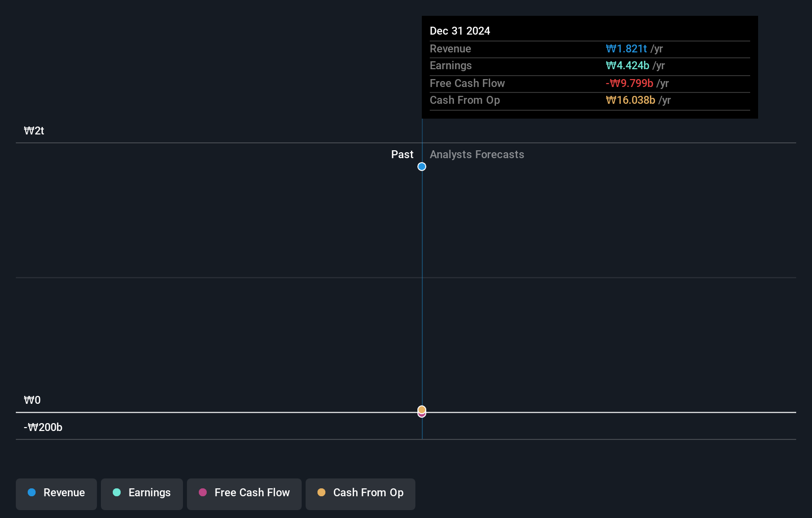The image size is (812, 518).
Task: Click the orange Cash From Op data point
Action: 422,409
